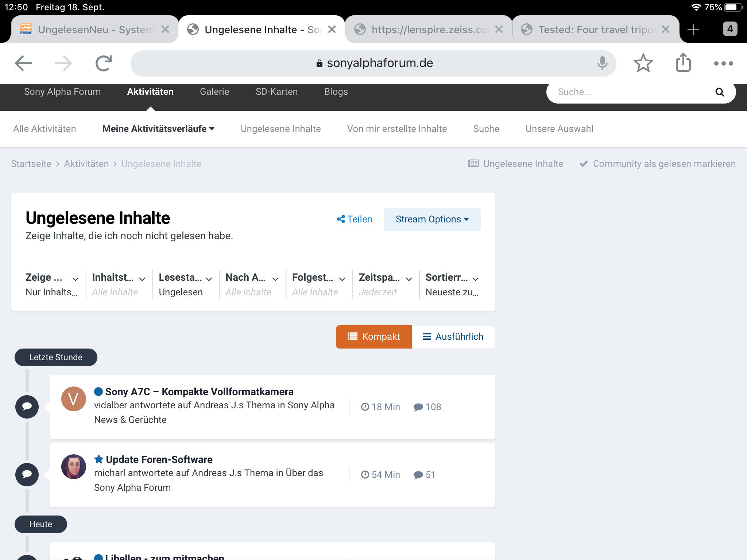
Task: Open the browser share icon
Action: point(683,63)
